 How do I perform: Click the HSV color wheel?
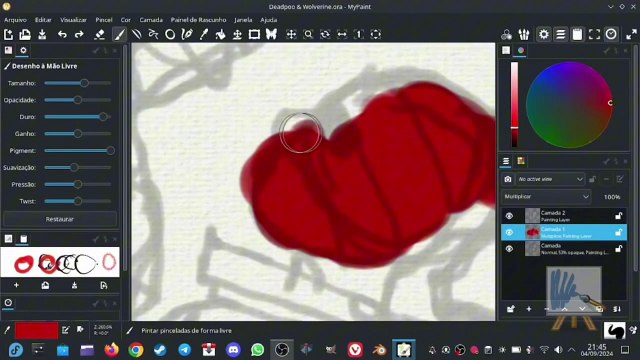pyautogui.click(x=569, y=105)
